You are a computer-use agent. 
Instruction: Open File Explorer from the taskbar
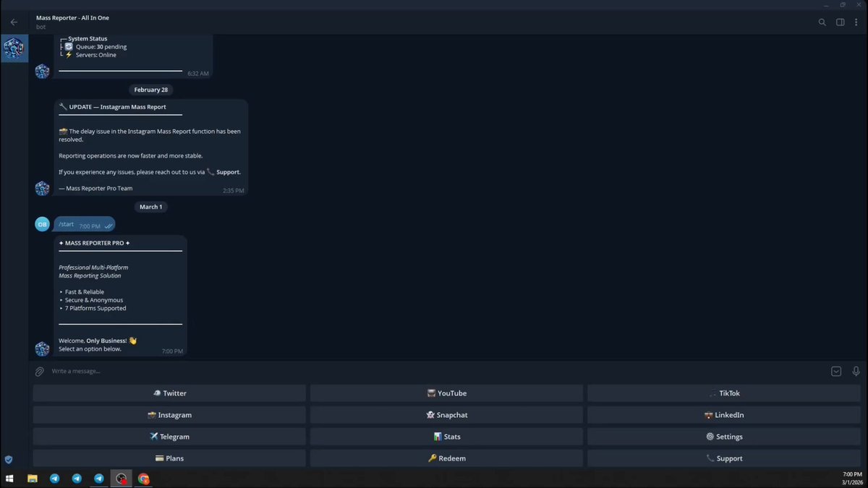point(32,479)
